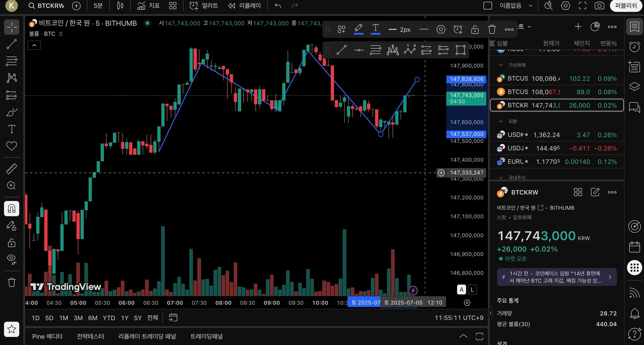
Task: Toggle hide all drawings eye
Action: (12, 260)
